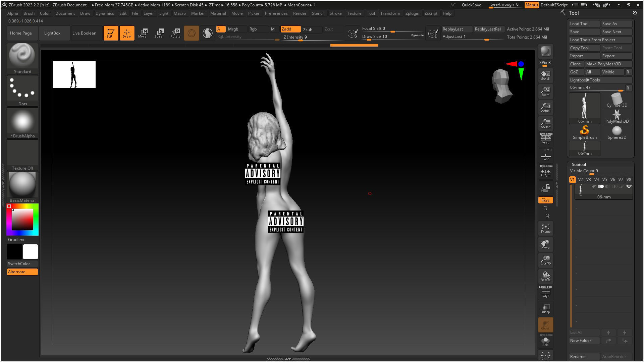
Task: Toggle Ghost transparency
Action: click(545, 324)
